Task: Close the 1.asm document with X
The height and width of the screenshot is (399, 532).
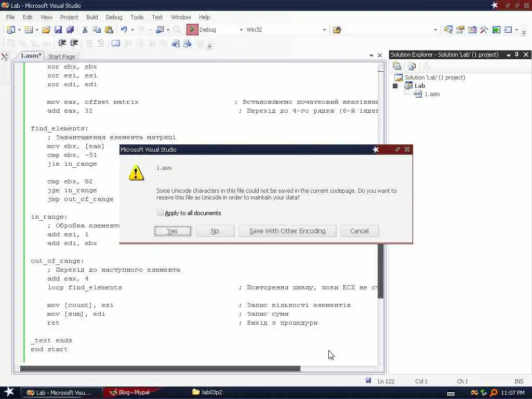Action: click(x=380, y=55)
